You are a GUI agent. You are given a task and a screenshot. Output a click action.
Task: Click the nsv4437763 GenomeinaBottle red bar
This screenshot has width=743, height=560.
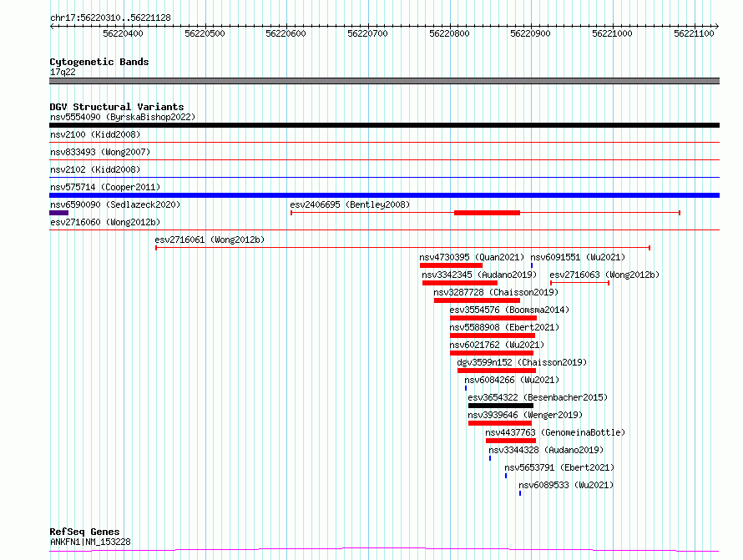[x=511, y=441]
